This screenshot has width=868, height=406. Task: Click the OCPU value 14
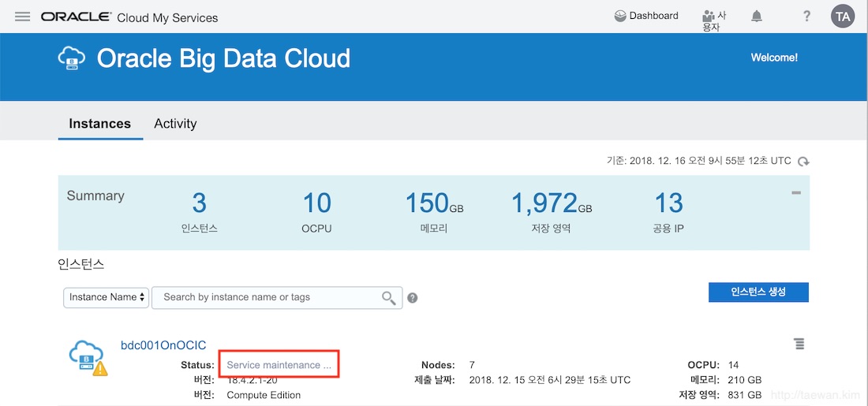(735, 365)
